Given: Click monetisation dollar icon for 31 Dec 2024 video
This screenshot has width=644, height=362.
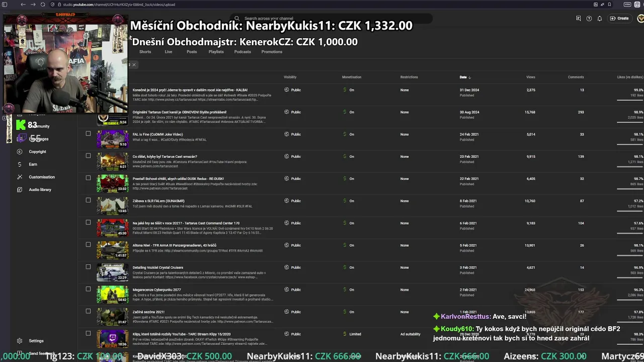Looking at the screenshot, I should click(345, 90).
